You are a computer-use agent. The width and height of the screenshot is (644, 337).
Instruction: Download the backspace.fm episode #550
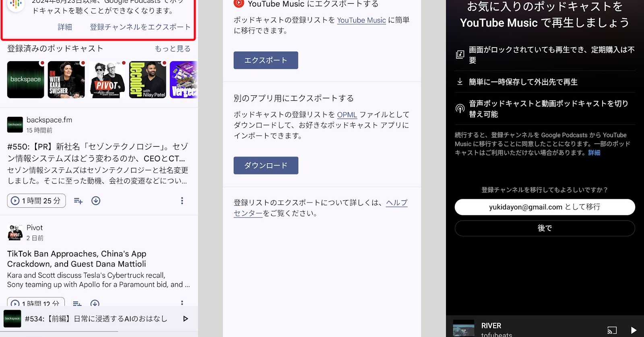(96, 201)
